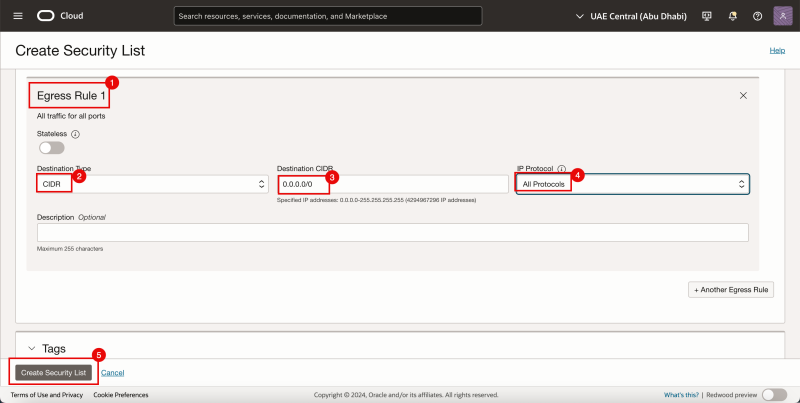Click the Cancel link
800x403 pixels.
(x=112, y=372)
